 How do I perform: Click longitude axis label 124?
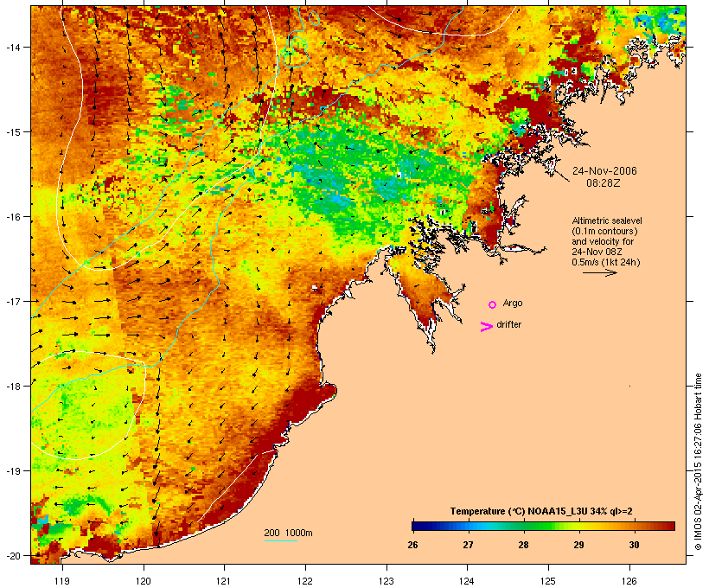467,581
